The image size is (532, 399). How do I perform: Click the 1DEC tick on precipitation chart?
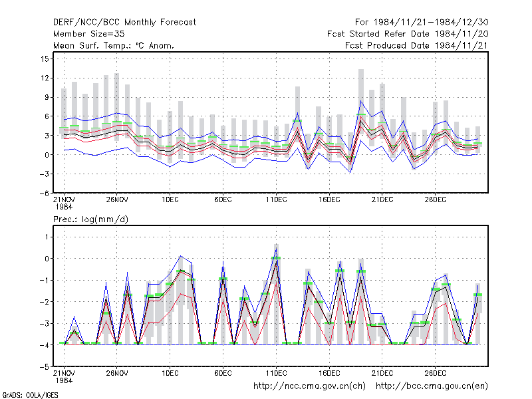[170, 373]
